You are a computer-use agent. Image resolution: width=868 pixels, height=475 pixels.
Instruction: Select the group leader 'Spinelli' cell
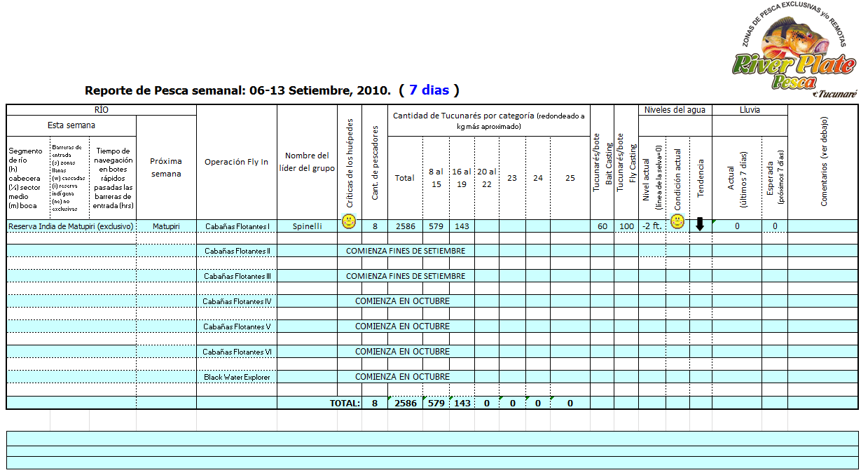pyautogui.click(x=307, y=226)
